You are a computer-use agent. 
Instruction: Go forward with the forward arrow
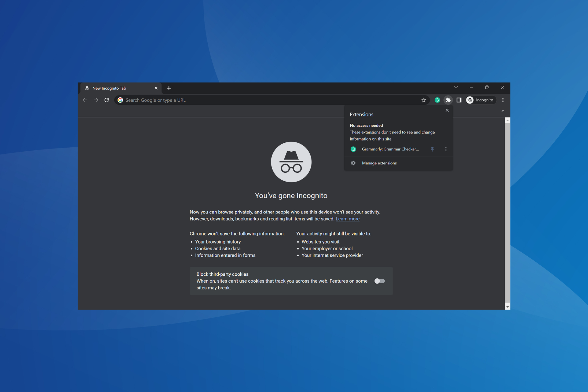[96, 100]
